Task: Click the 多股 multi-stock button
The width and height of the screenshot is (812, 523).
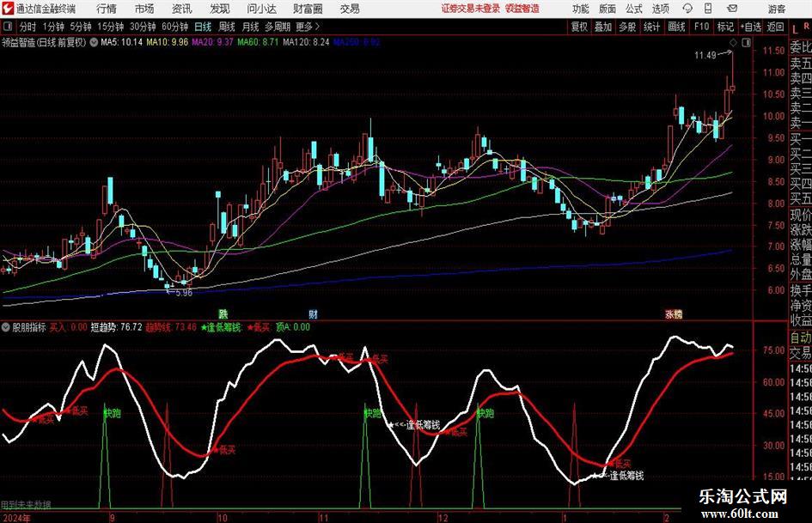Action: point(627,27)
